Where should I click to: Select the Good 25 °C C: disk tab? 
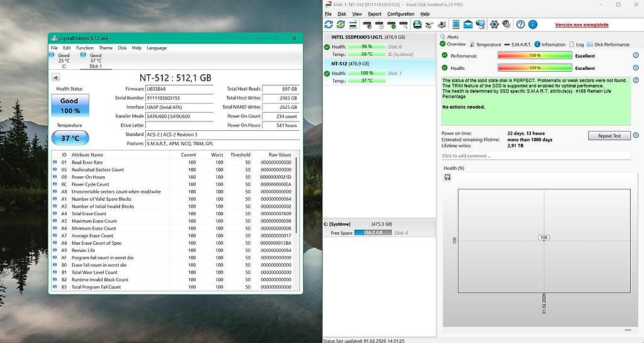point(60,60)
